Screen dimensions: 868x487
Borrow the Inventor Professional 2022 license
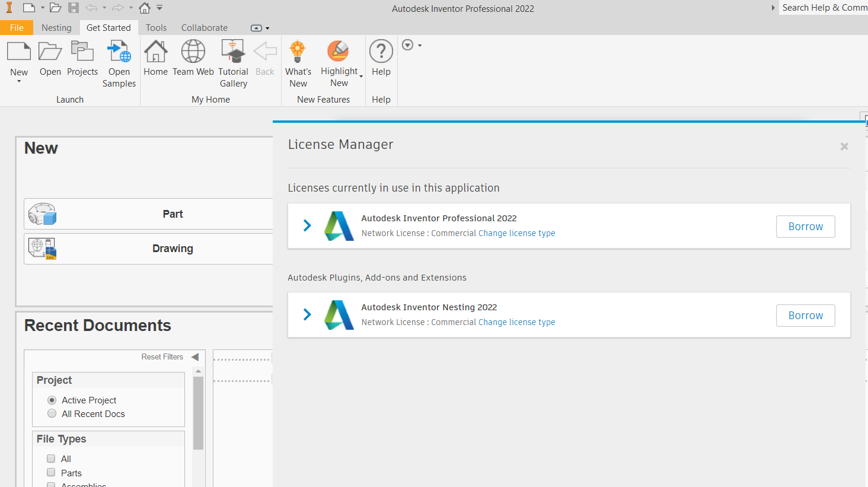click(x=806, y=227)
